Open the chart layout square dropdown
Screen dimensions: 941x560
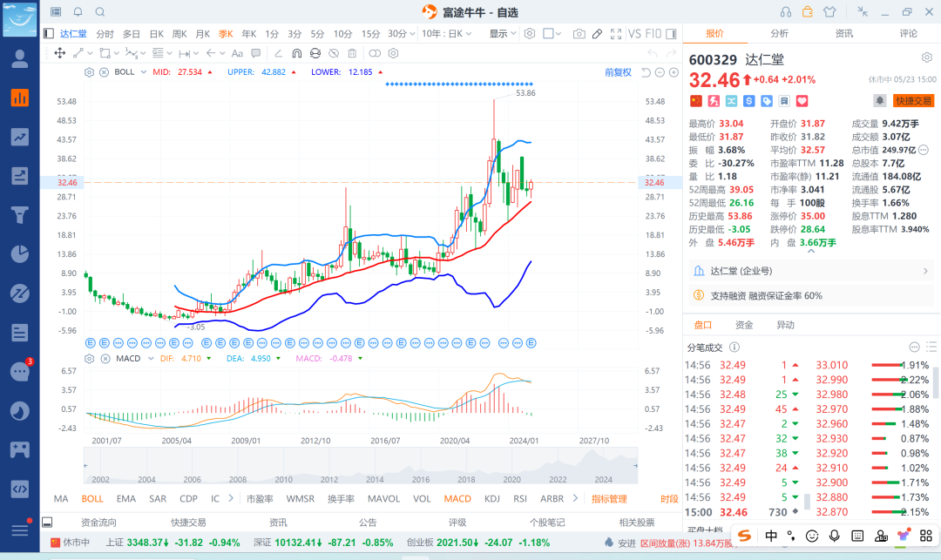click(552, 34)
